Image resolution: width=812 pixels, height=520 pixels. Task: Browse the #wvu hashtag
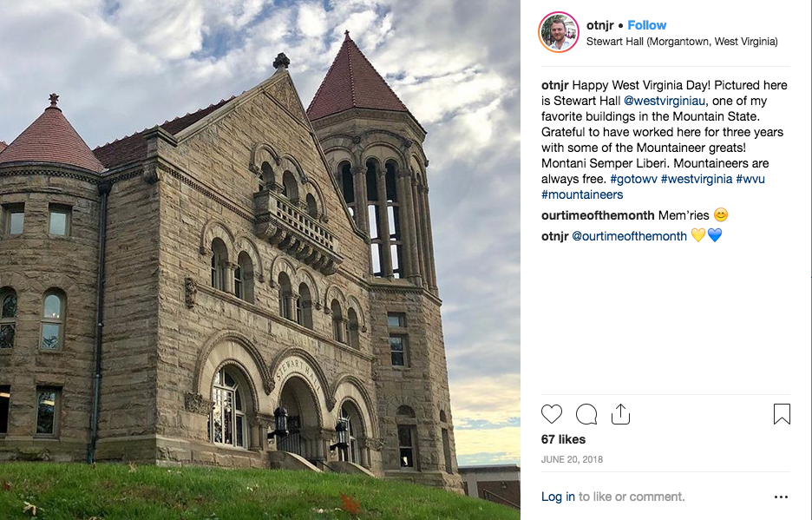coord(750,179)
